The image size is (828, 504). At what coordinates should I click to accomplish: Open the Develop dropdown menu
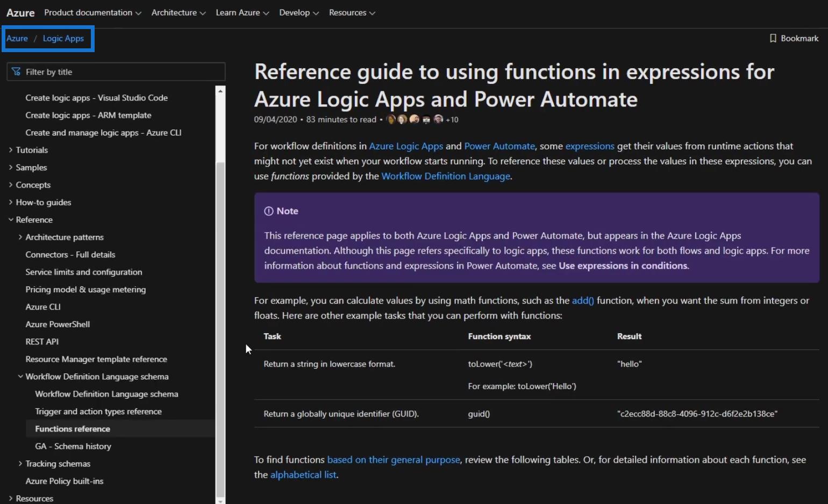point(299,12)
